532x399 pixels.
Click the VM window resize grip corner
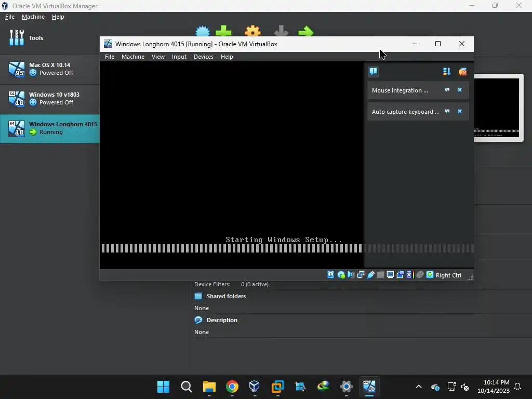pyautogui.click(x=470, y=277)
